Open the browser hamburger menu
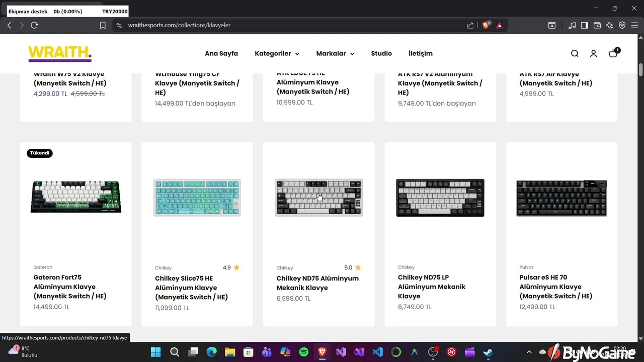The width and height of the screenshot is (644, 362). [x=634, y=25]
